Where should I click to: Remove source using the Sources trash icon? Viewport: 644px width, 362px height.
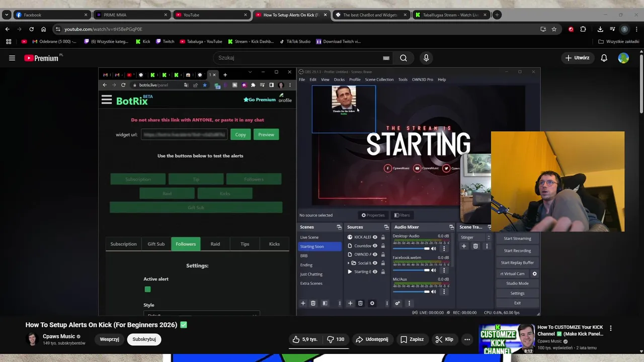[x=360, y=303]
